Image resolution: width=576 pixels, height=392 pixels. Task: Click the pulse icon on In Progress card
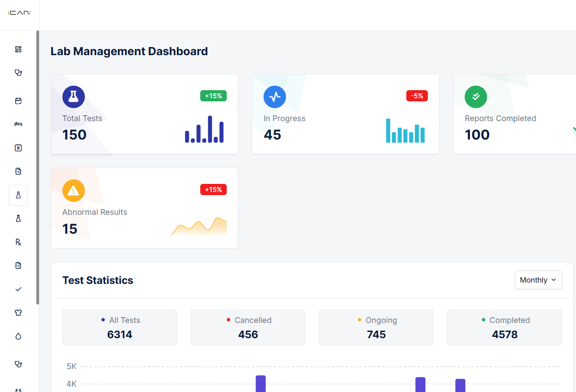[x=275, y=97]
